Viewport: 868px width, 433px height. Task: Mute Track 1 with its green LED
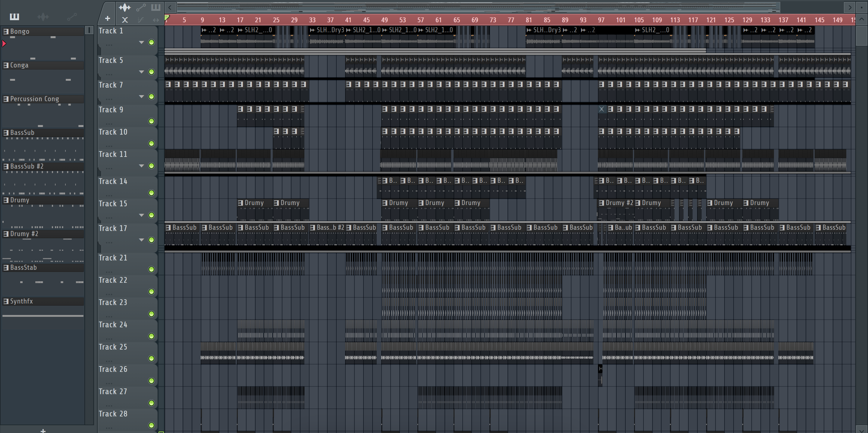tap(151, 42)
